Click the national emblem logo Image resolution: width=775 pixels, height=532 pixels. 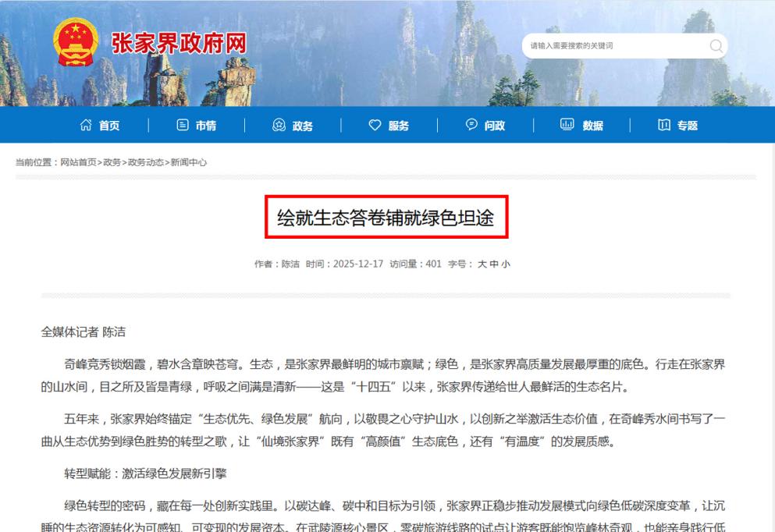(76, 42)
